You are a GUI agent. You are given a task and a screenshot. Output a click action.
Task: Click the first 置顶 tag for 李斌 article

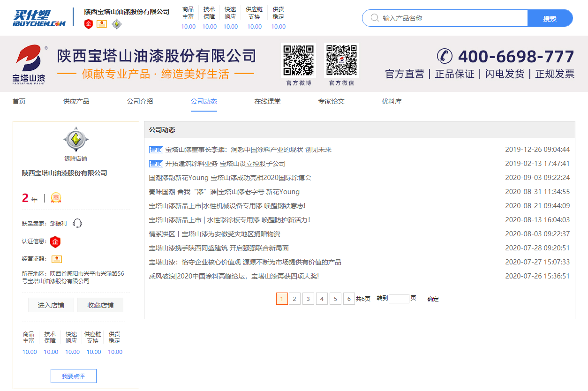pyautogui.click(x=156, y=150)
